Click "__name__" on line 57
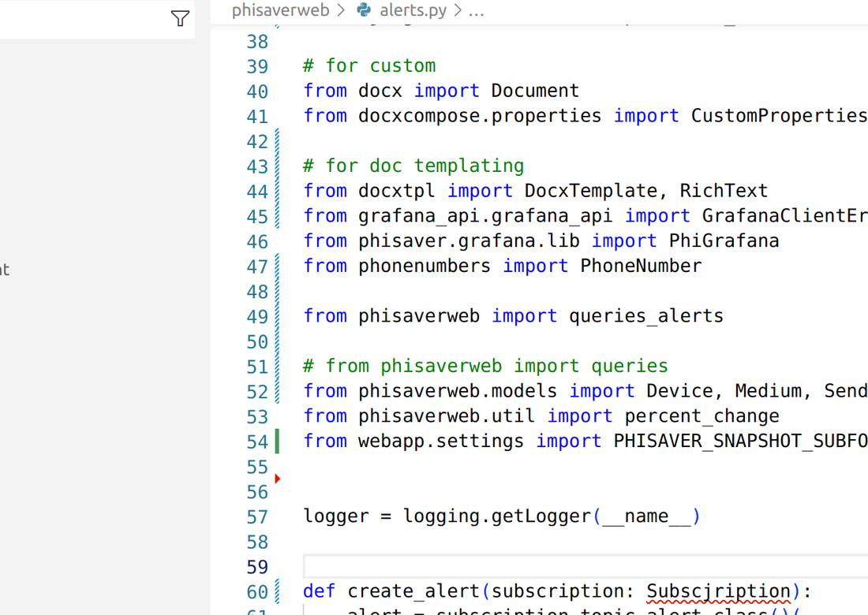 tap(646, 516)
